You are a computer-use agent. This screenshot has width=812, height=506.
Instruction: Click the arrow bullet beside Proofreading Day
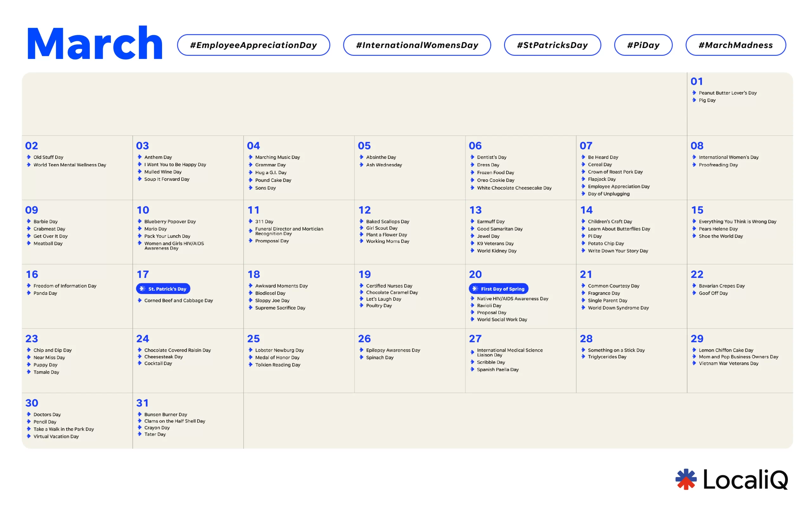tap(694, 165)
